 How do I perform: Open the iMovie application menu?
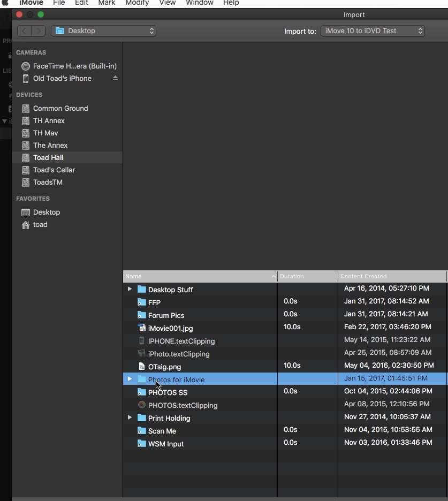(31, 3)
